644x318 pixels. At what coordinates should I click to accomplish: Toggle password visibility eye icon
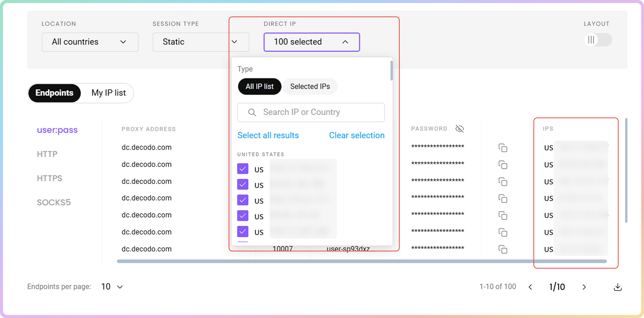[x=459, y=129]
